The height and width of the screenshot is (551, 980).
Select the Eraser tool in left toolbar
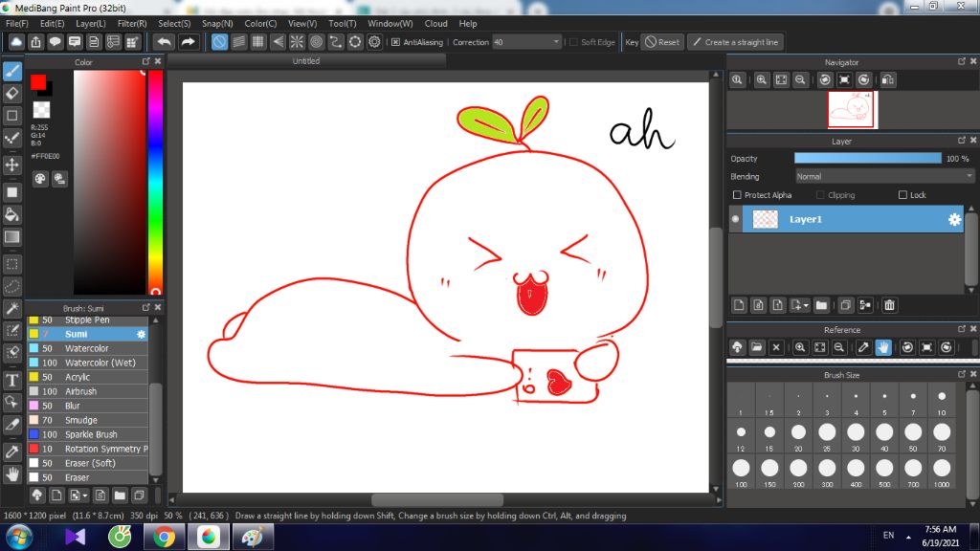[11, 93]
